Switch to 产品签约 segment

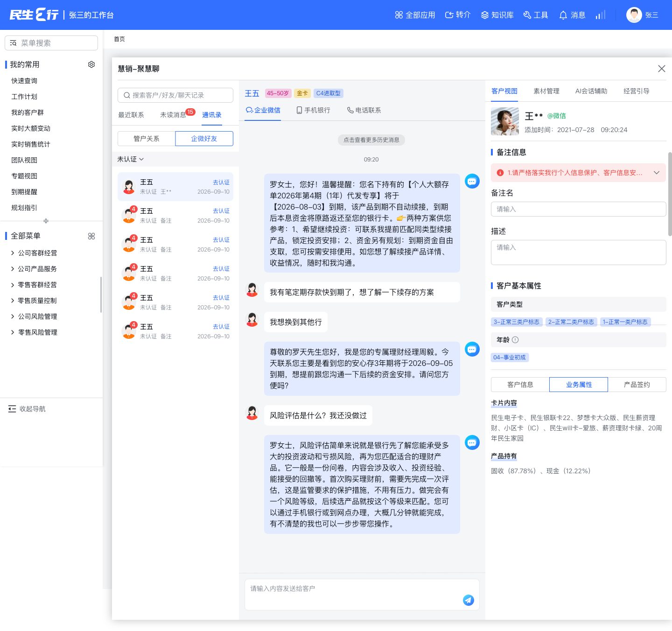tap(637, 385)
